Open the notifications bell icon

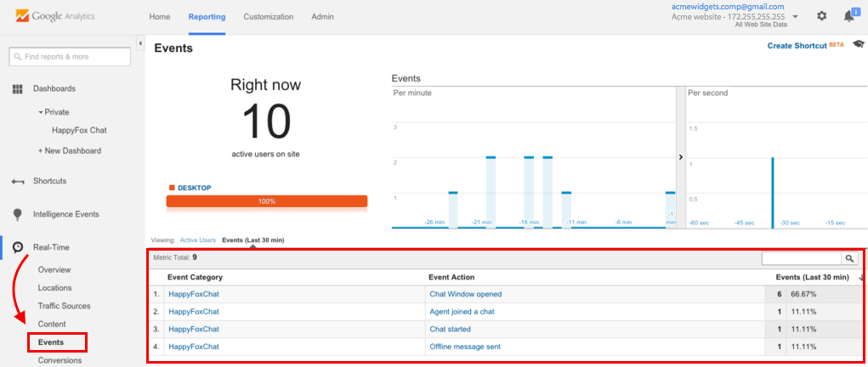click(848, 15)
